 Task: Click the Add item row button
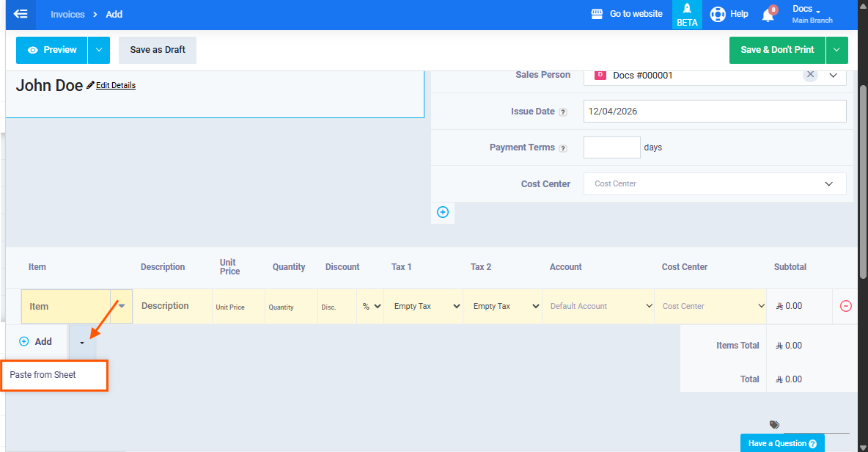point(36,341)
